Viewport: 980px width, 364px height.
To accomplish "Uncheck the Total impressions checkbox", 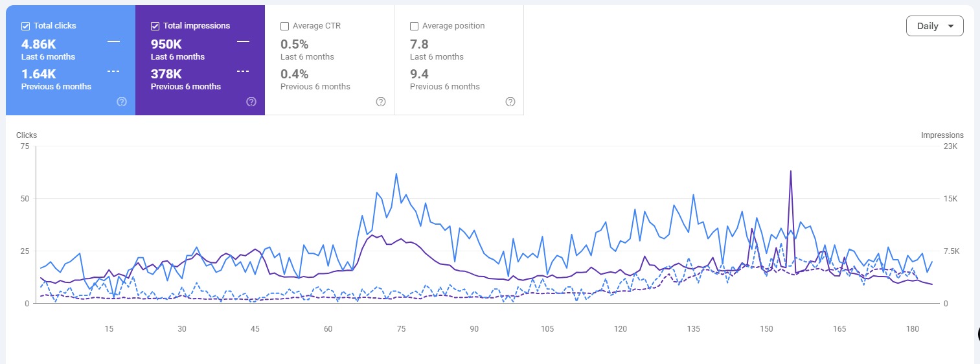I will [155, 26].
